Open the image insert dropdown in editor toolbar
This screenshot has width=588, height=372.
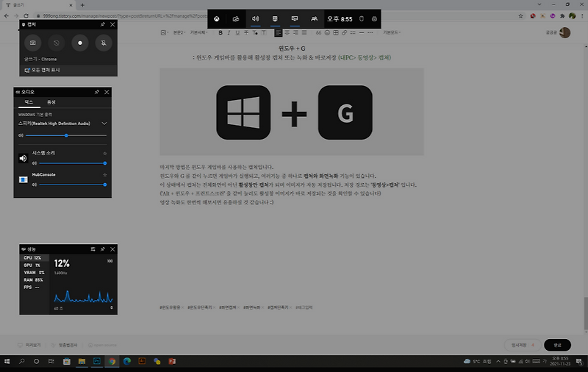click(x=164, y=32)
